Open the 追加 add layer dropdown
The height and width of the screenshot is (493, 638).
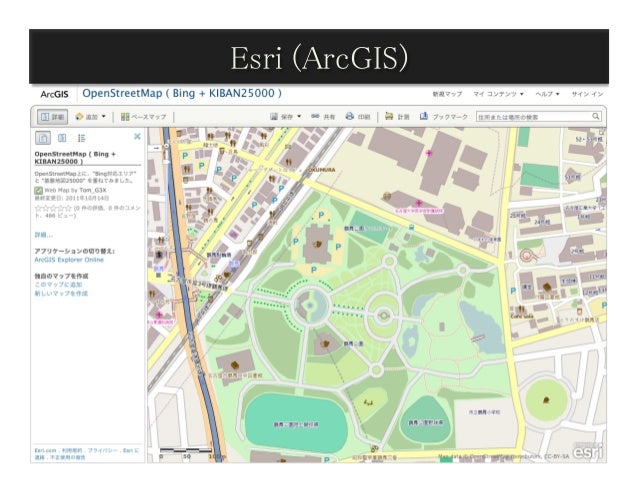point(90,117)
